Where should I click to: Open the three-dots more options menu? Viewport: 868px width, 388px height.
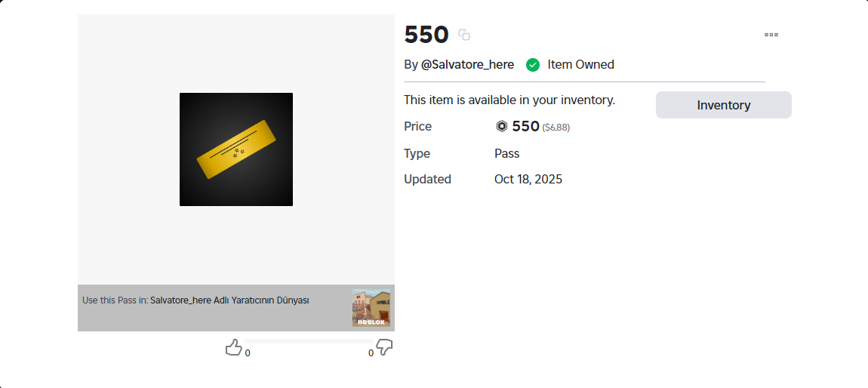(x=771, y=35)
